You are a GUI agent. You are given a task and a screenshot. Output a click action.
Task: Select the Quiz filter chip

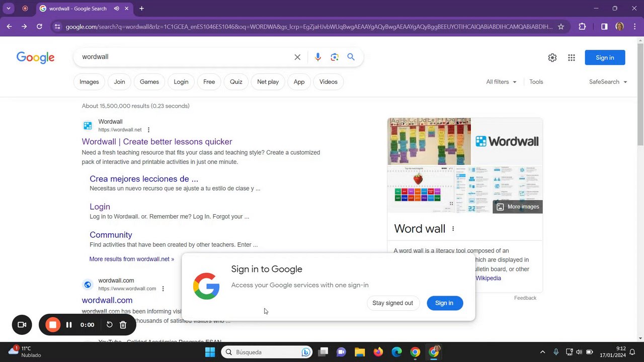(236, 82)
